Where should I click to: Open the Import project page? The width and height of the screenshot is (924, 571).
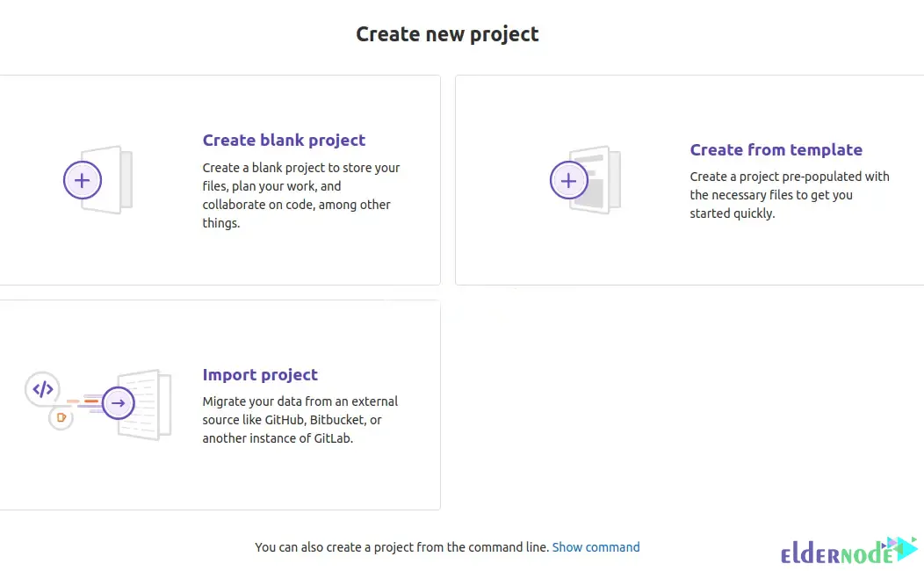pos(260,374)
